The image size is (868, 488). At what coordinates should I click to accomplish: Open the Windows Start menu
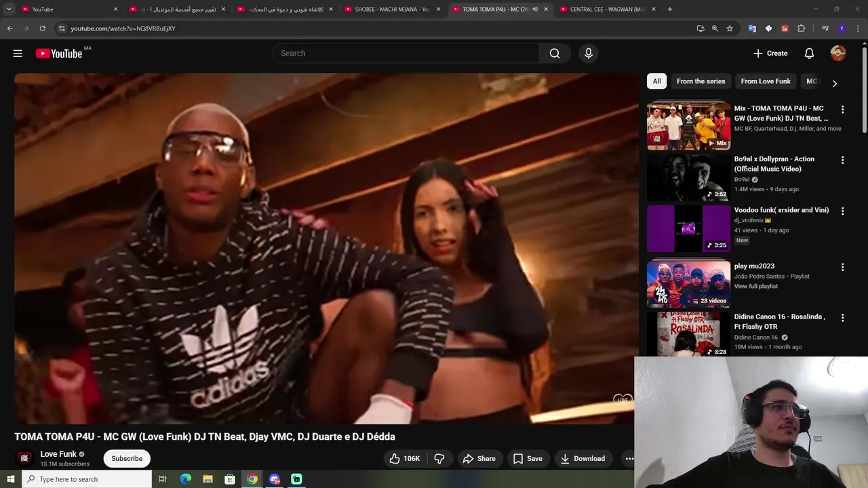[10, 479]
